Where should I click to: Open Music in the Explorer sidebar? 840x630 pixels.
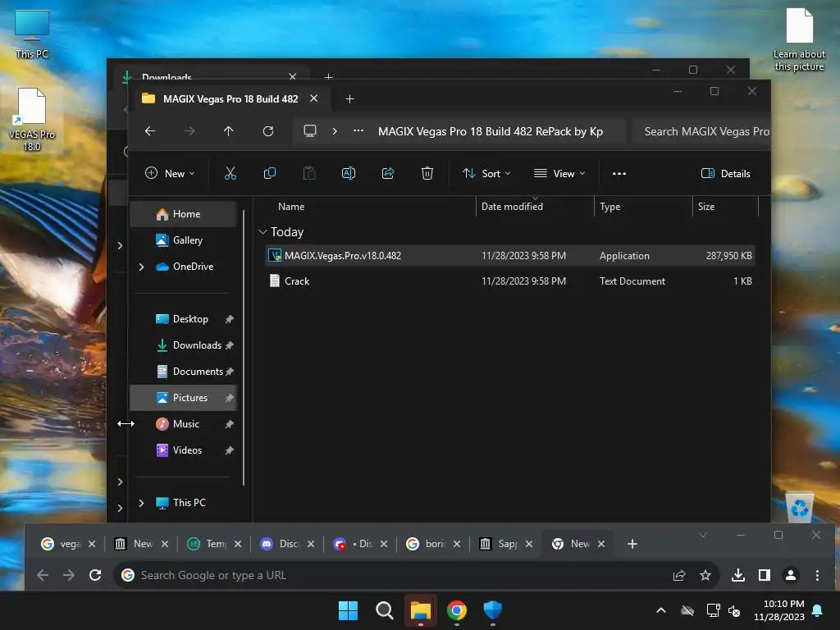pos(183,424)
